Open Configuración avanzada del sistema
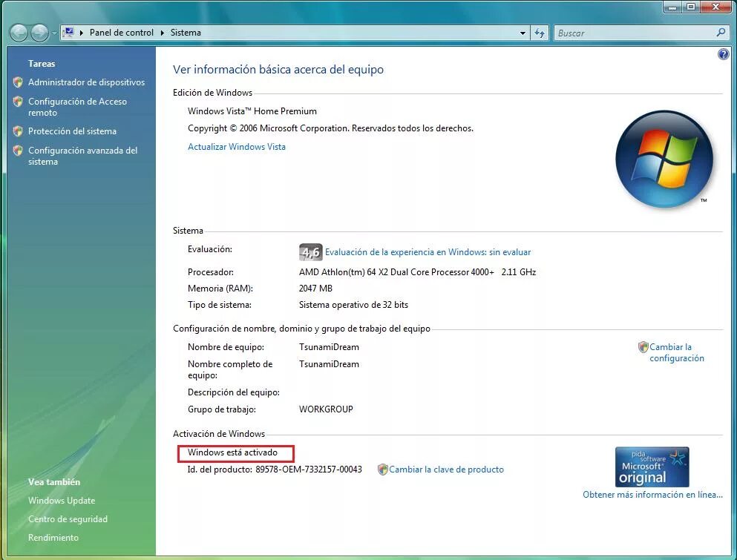This screenshot has width=737, height=560. pyautogui.click(x=82, y=156)
